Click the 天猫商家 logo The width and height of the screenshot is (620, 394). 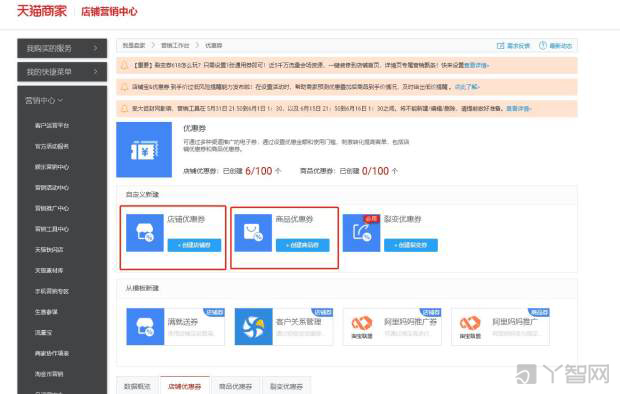(x=42, y=11)
